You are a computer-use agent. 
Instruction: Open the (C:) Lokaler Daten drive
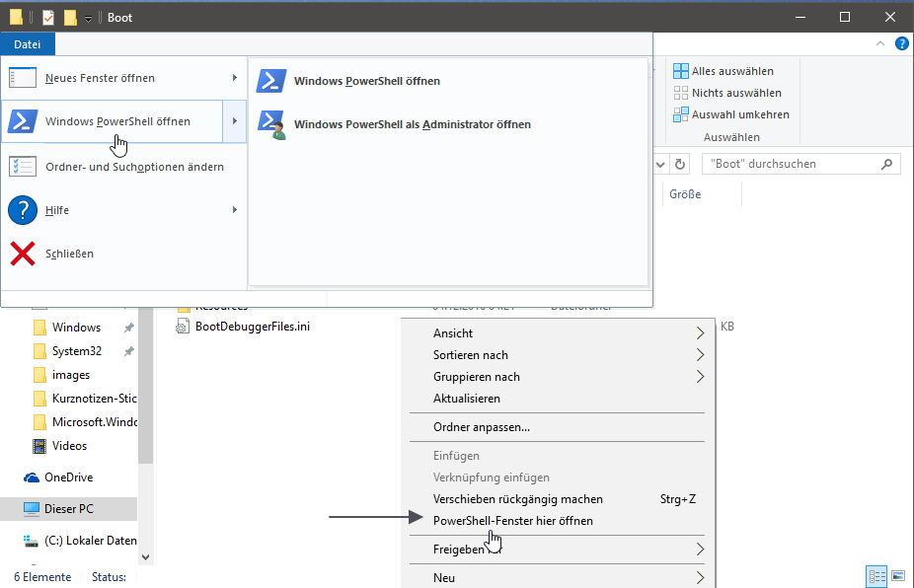(x=80, y=541)
